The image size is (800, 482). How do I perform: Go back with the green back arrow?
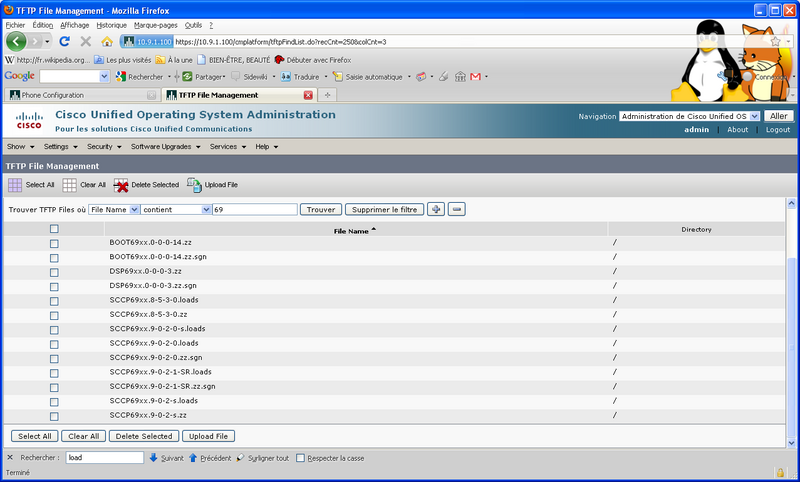point(16,41)
